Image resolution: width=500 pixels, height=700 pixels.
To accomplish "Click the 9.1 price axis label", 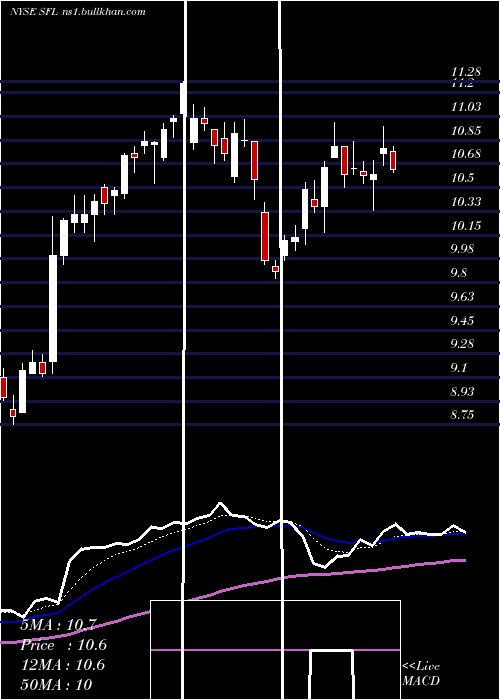I will pos(458,368).
